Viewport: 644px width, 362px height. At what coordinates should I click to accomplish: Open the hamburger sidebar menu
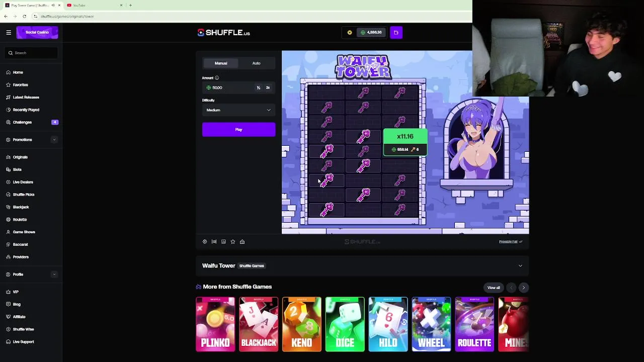tap(9, 32)
